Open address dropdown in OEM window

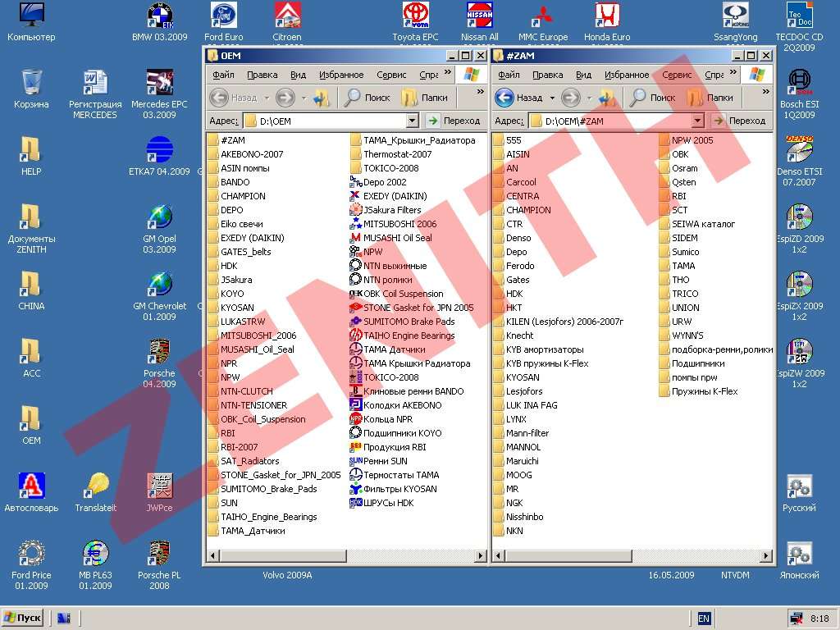pos(412,121)
